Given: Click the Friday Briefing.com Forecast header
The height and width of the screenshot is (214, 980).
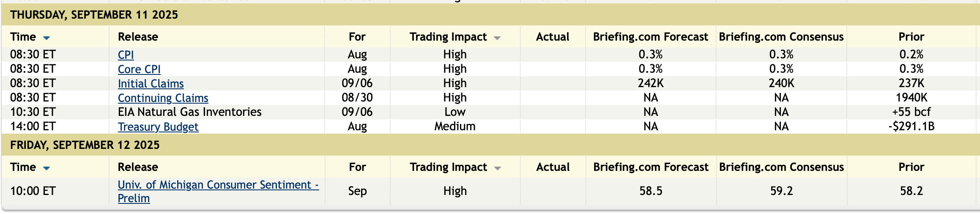Looking at the screenshot, I should click(x=651, y=167).
